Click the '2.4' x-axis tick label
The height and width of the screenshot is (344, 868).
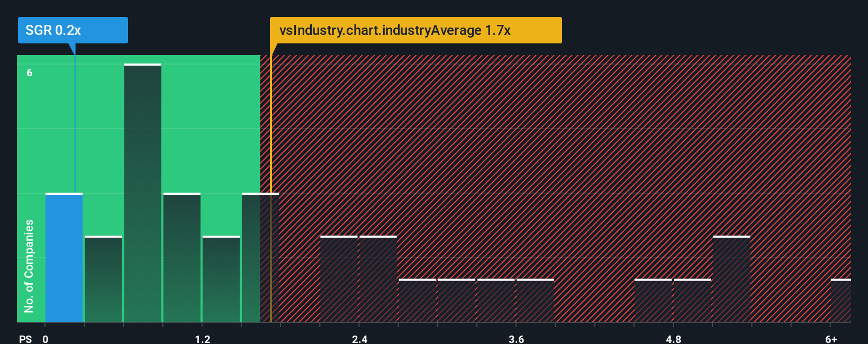(x=359, y=339)
